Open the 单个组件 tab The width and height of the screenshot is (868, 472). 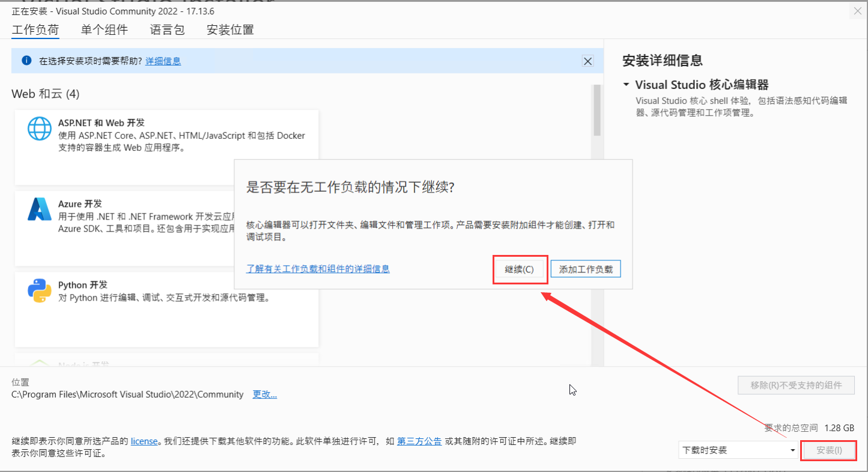(x=105, y=30)
